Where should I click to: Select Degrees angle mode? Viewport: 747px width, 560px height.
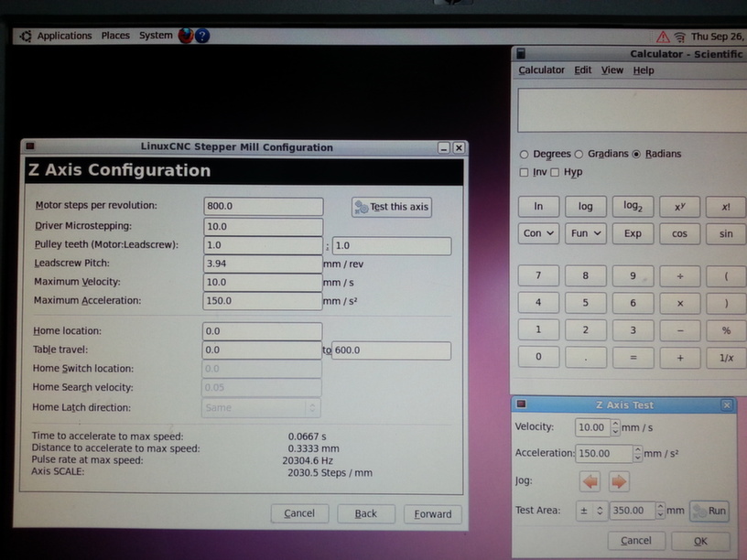coord(545,154)
